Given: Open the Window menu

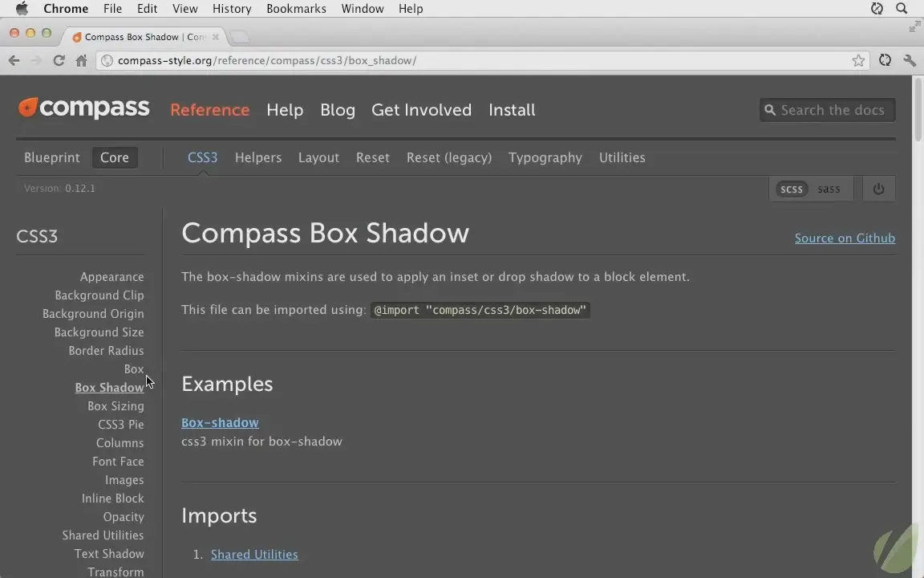Looking at the screenshot, I should click(363, 9).
